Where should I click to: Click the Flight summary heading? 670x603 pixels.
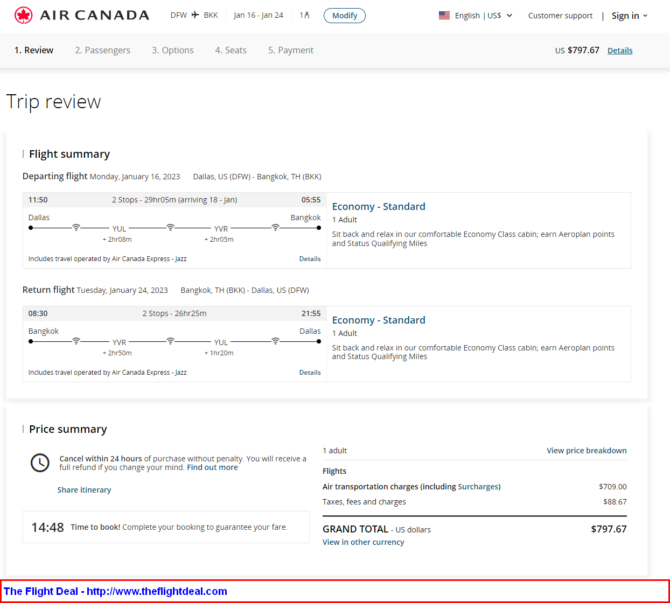69,154
